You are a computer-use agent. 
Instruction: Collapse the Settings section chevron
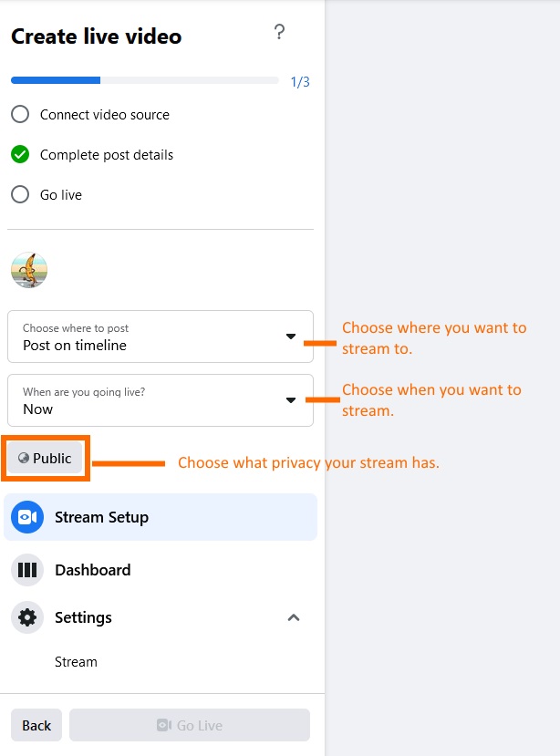click(x=294, y=617)
